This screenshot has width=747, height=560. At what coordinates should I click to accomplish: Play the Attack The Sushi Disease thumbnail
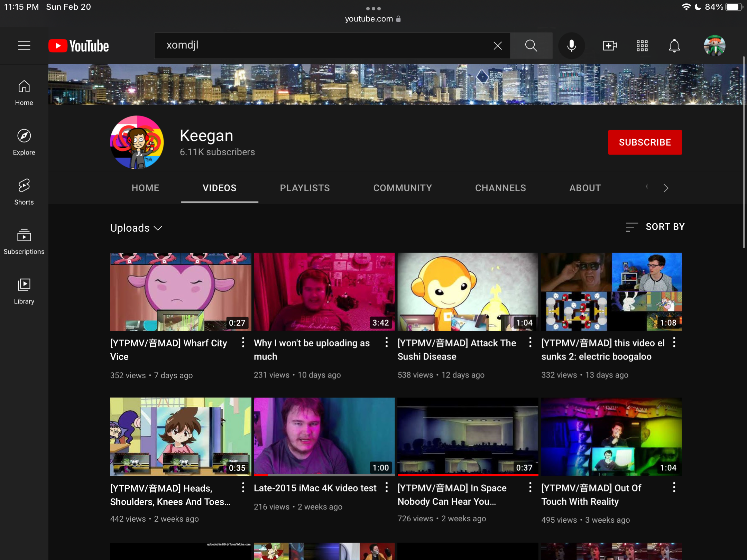(468, 292)
